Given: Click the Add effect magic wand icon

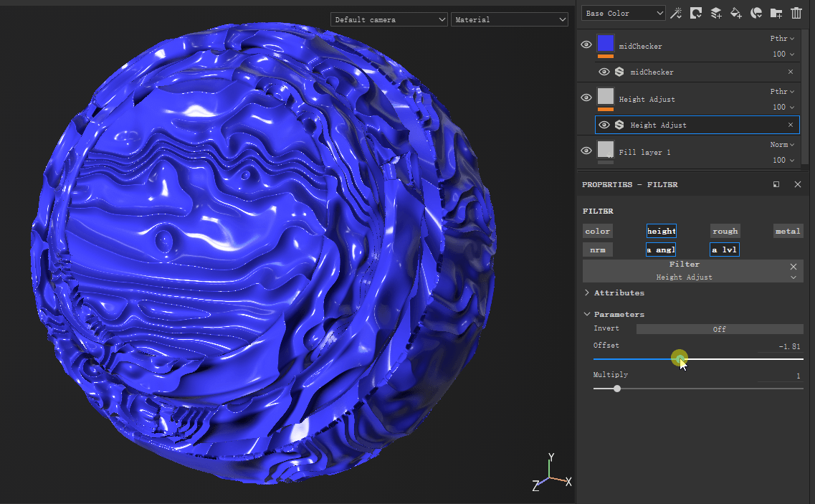Looking at the screenshot, I should pyautogui.click(x=676, y=13).
